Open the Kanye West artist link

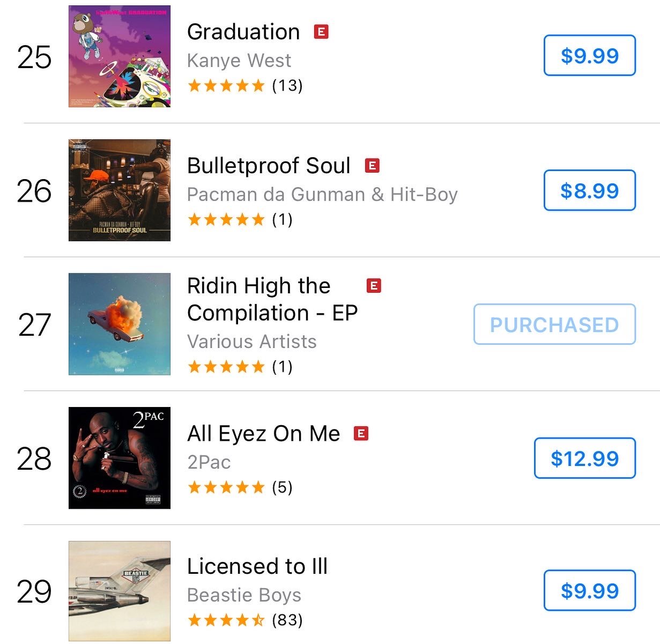click(239, 60)
